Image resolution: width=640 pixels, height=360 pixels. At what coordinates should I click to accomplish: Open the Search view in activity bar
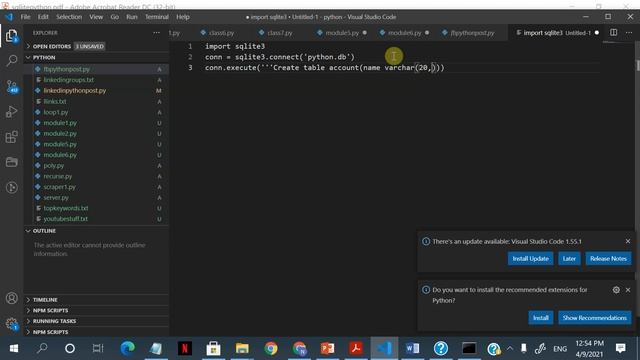[11, 61]
